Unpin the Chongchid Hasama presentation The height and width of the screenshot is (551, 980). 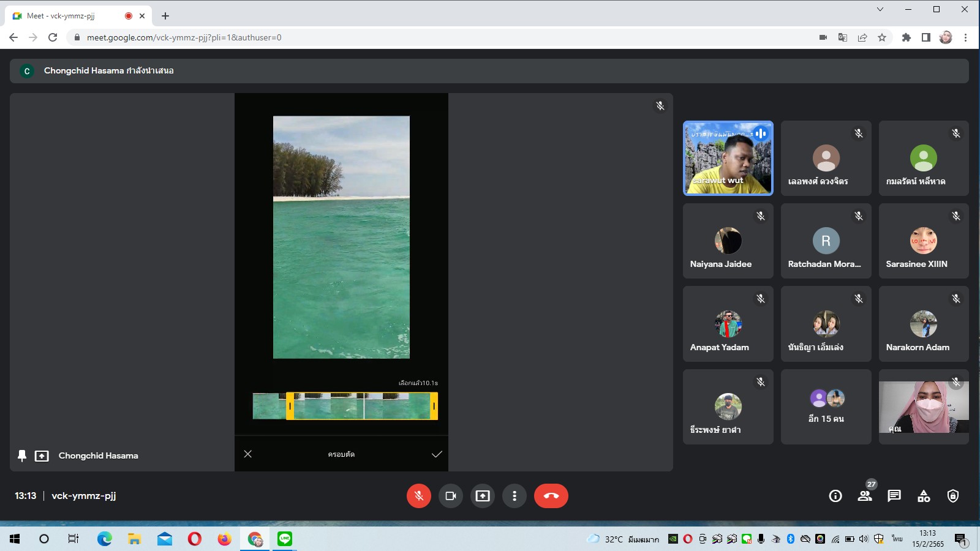22,455
